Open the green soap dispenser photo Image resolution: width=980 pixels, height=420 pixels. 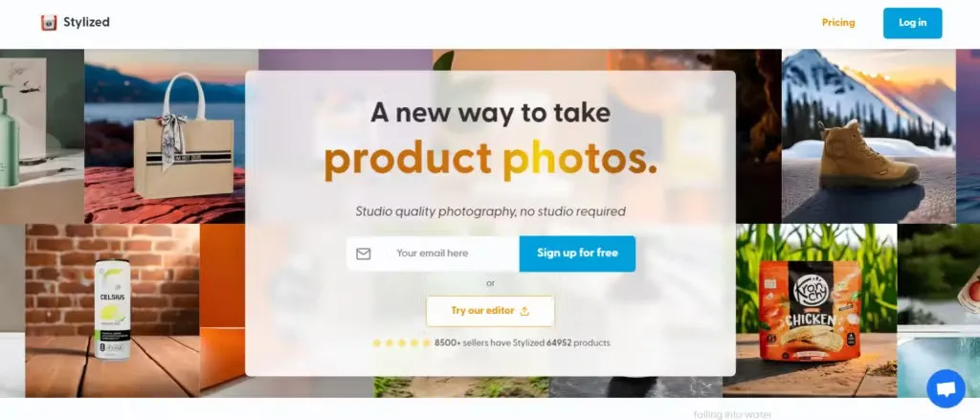pos(42,136)
